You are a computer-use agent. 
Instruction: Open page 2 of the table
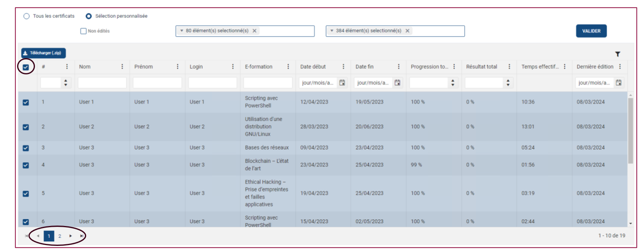point(60,236)
